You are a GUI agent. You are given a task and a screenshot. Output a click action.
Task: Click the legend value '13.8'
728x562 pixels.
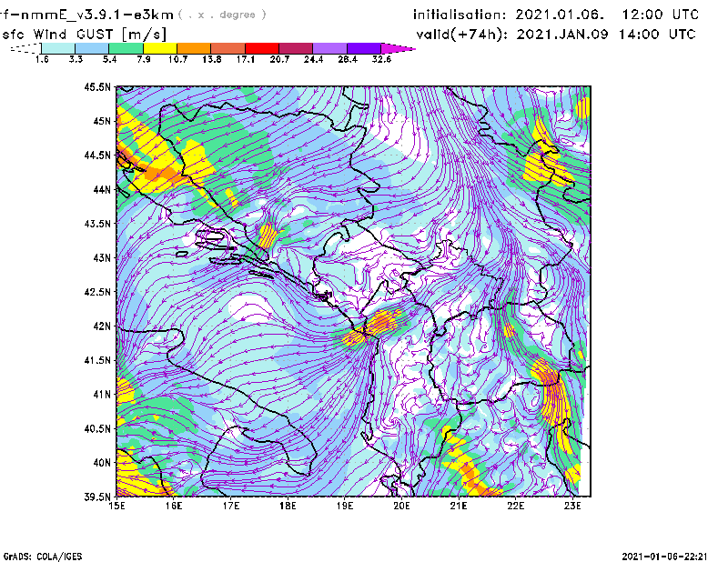[x=211, y=59]
